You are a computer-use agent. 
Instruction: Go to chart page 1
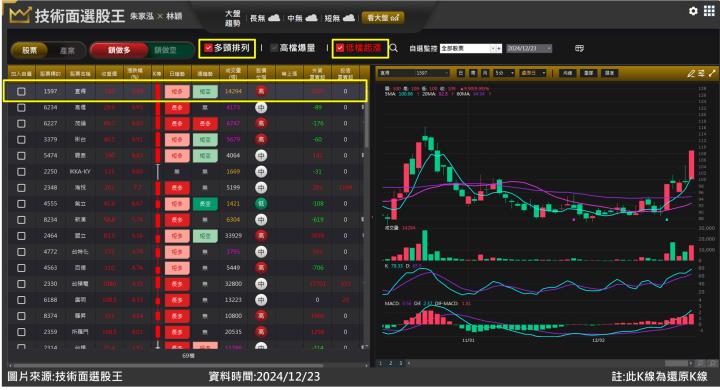click(x=381, y=363)
